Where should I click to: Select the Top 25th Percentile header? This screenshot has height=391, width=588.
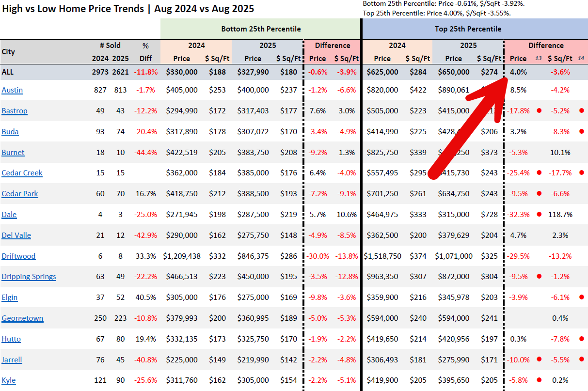[x=468, y=29]
